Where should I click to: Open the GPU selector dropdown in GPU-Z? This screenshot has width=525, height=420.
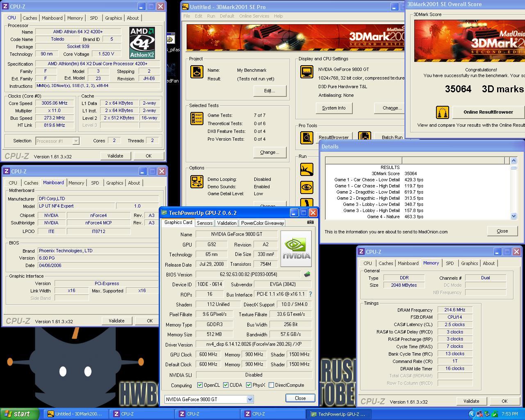tap(250, 399)
